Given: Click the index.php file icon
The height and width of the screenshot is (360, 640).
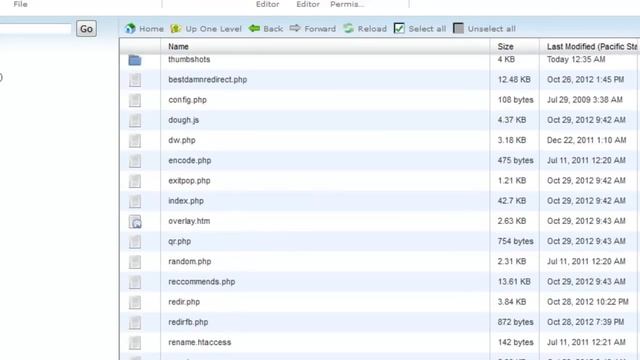Looking at the screenshot, I should [x=135, y=201].
